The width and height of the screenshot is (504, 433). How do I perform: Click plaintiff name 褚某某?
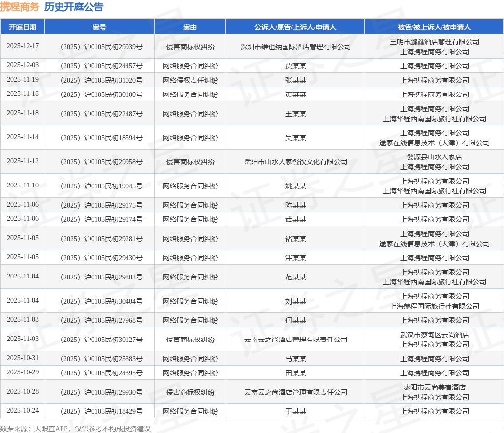(x=296, y=239)
